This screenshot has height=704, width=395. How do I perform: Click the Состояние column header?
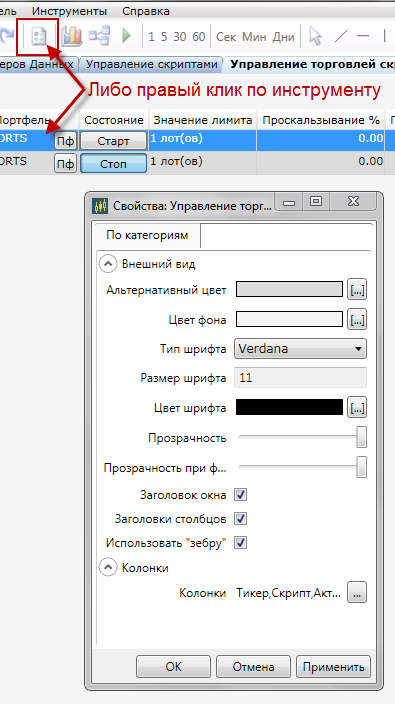(114, 120)
